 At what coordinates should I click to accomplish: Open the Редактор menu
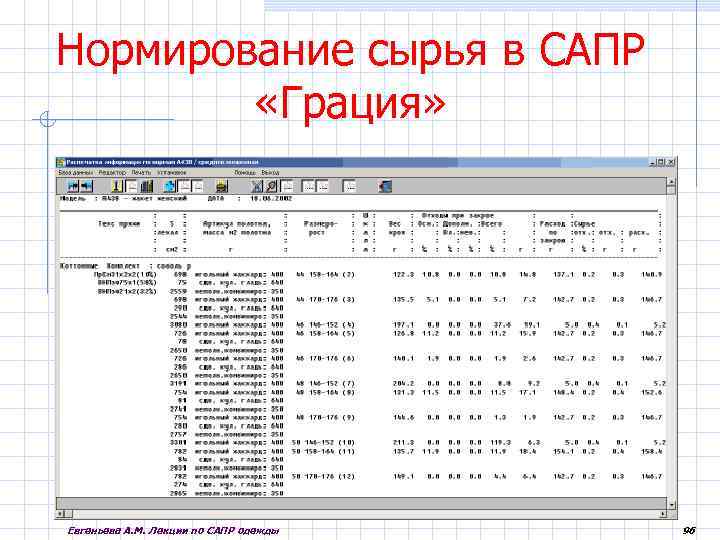click(112, 173)
